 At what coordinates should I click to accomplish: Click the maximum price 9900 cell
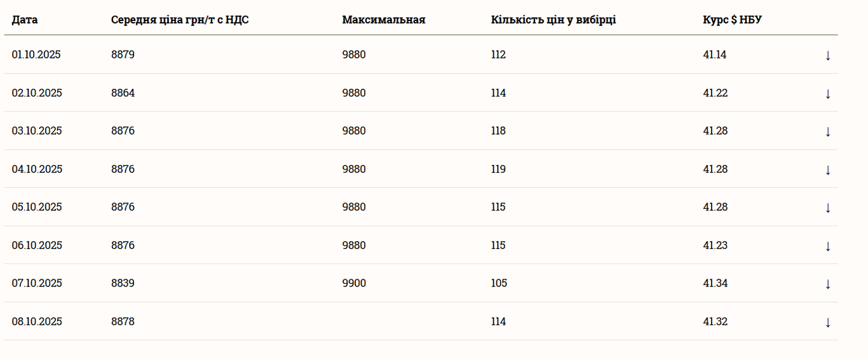click(354, 283)
